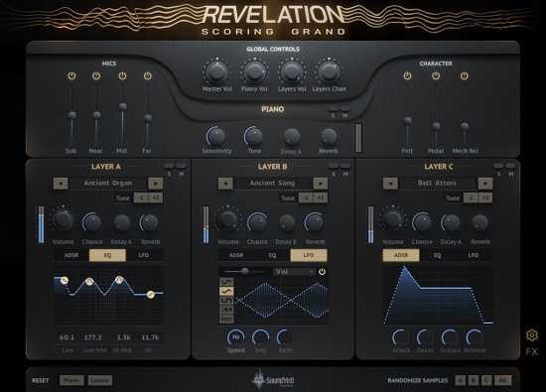Screen dimensions: 546x392
Task: Toggle the Layer B LFO power button
Action: [322, 272]
